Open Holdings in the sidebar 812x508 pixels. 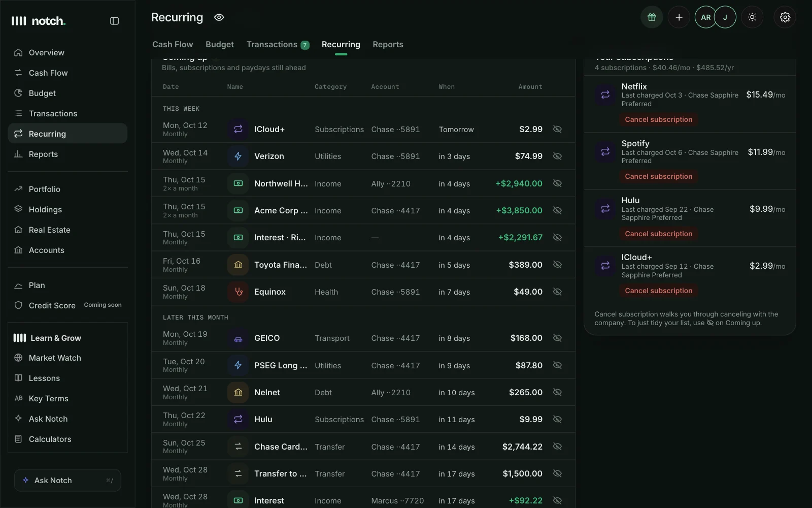67,209
